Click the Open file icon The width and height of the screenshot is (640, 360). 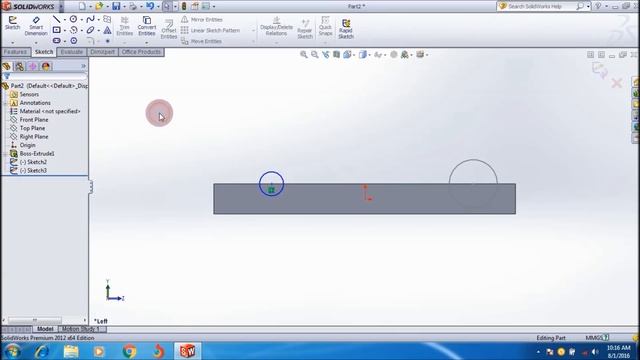(99, 6)
